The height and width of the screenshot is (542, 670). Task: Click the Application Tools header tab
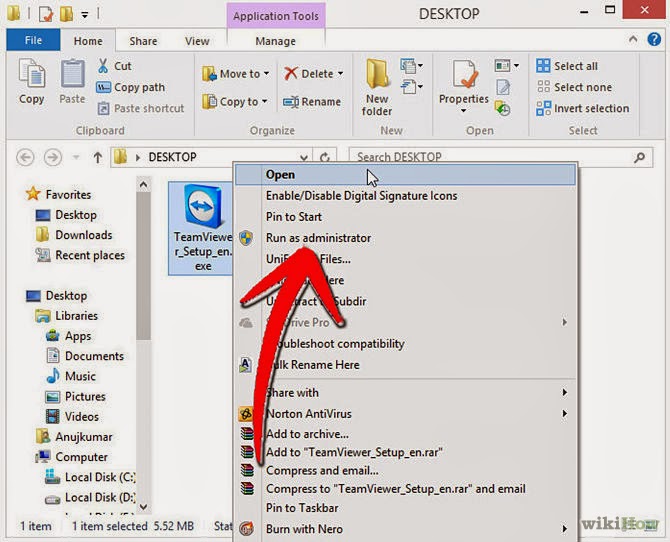276,16
